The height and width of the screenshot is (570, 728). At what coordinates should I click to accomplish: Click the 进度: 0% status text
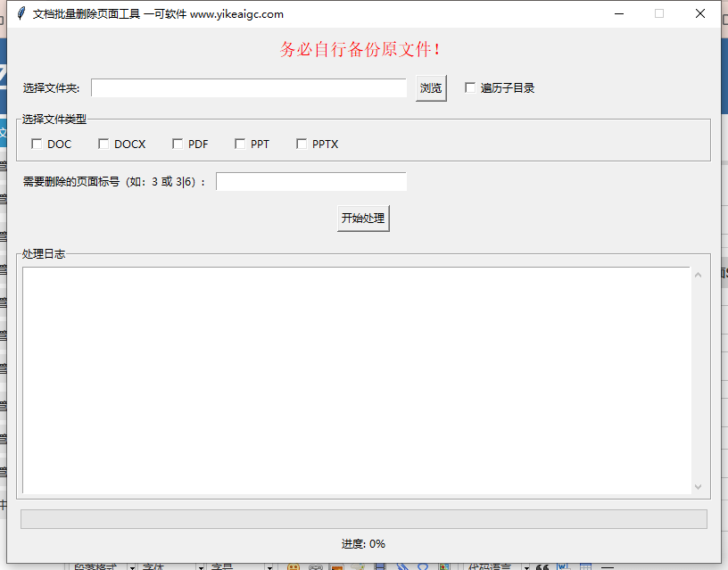pos(363,544)
